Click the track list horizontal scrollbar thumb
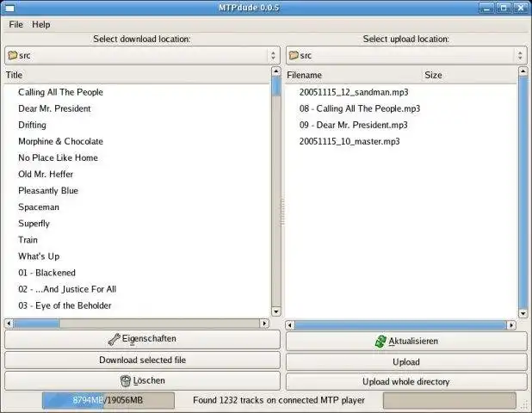 pyautogui.click(x=37, y=324)
